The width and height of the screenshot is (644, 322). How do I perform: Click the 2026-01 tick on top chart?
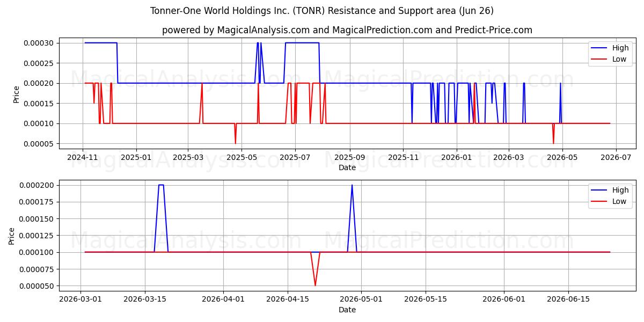pos(457,158)
